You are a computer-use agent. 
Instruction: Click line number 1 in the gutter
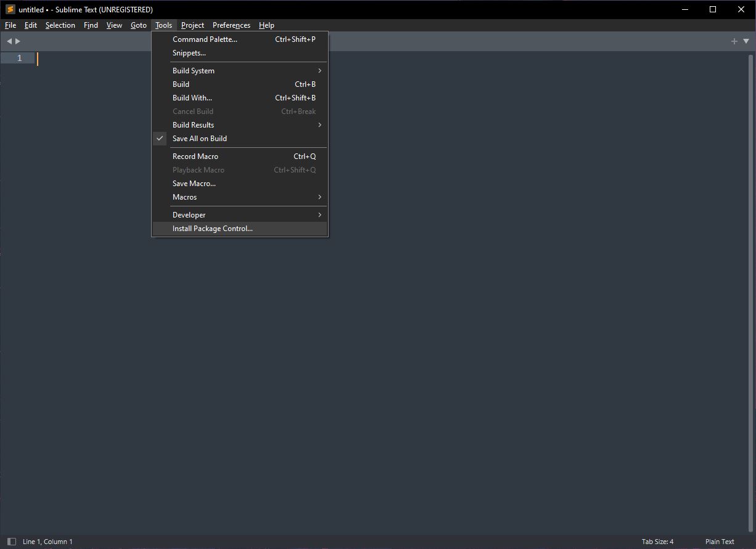[x=19, y=58]
